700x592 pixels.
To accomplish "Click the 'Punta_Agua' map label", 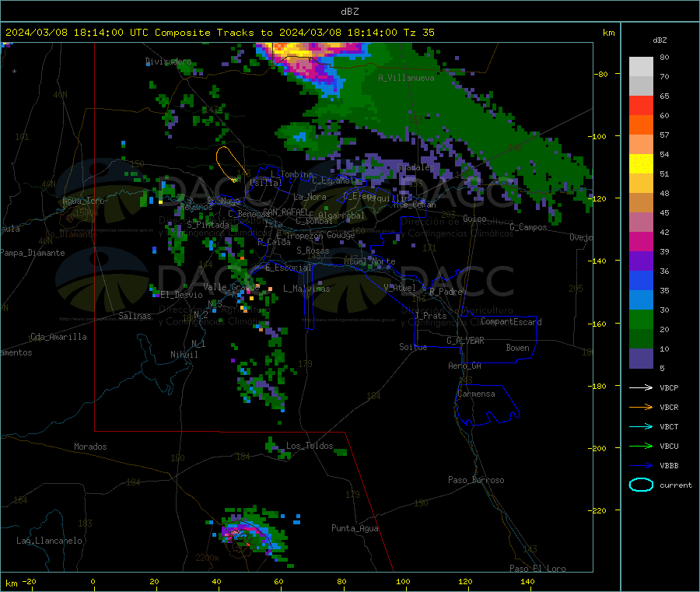I will pyautogui.click(x=355, y=528).
